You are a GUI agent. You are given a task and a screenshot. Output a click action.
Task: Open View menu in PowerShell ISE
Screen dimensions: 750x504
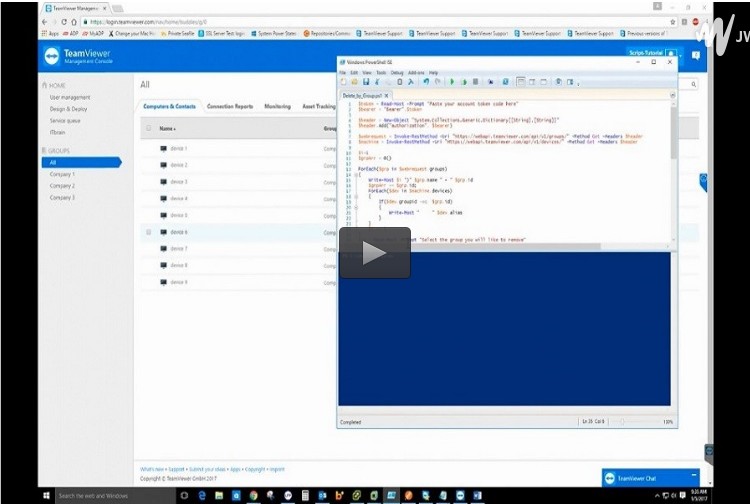point(367,73)
